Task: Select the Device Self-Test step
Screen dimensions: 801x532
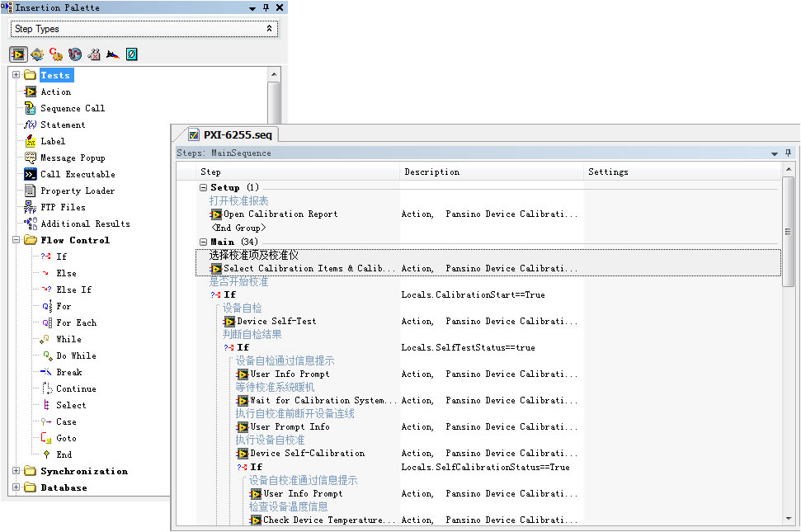Action: click(x=276, y=321)
